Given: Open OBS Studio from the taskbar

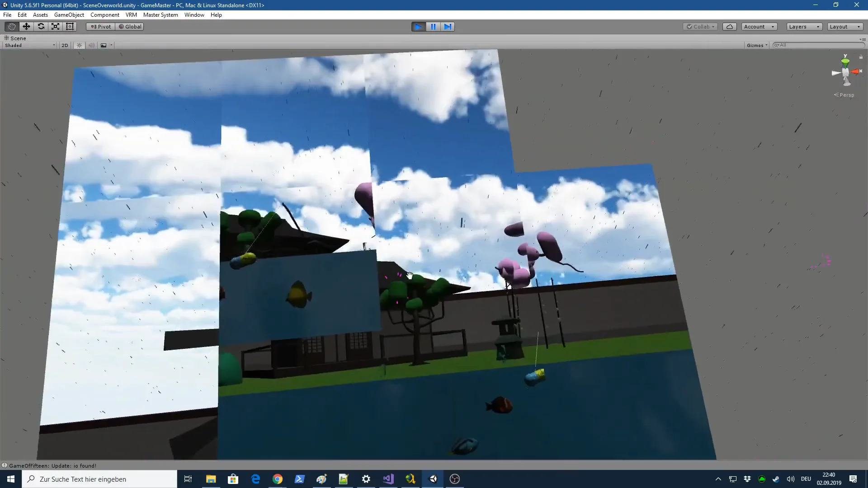Looking at the screenshot, I should point(455,479).
